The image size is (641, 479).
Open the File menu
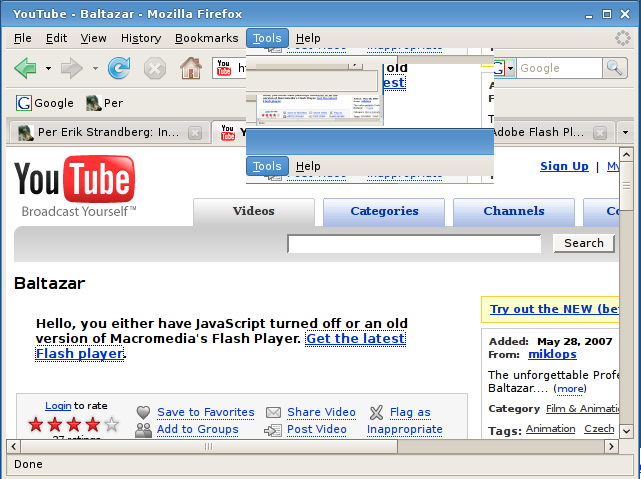coord(22,38)
